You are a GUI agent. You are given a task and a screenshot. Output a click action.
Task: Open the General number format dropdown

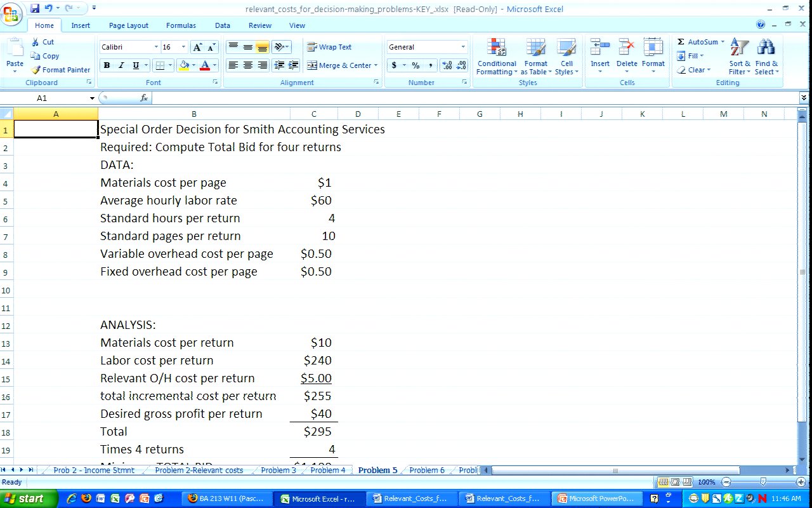coord(463,47)
